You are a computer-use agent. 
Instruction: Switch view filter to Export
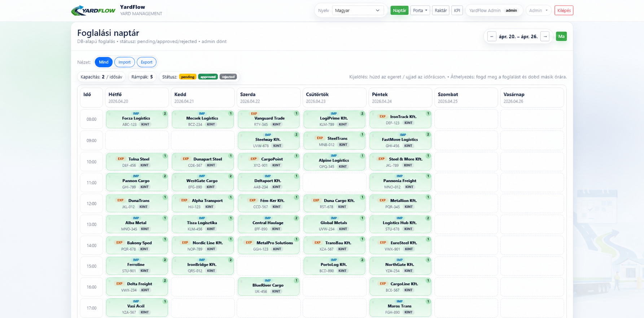146,62
